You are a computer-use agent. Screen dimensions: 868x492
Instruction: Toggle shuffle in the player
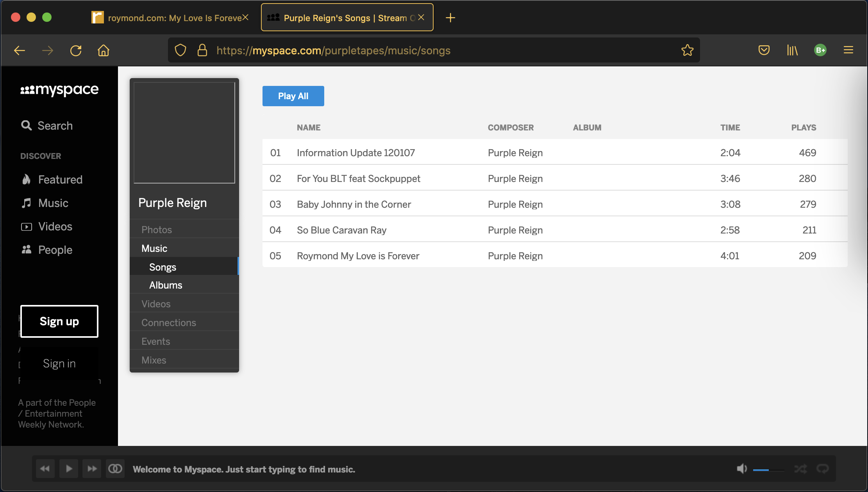click(x=800, y=469)
